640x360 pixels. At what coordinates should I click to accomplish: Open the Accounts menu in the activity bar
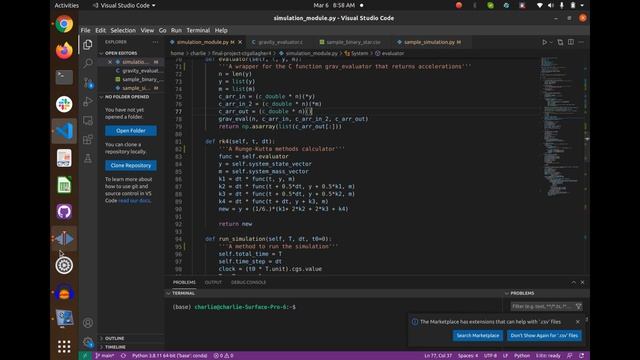pyautogui.click(x=88, y=323)
